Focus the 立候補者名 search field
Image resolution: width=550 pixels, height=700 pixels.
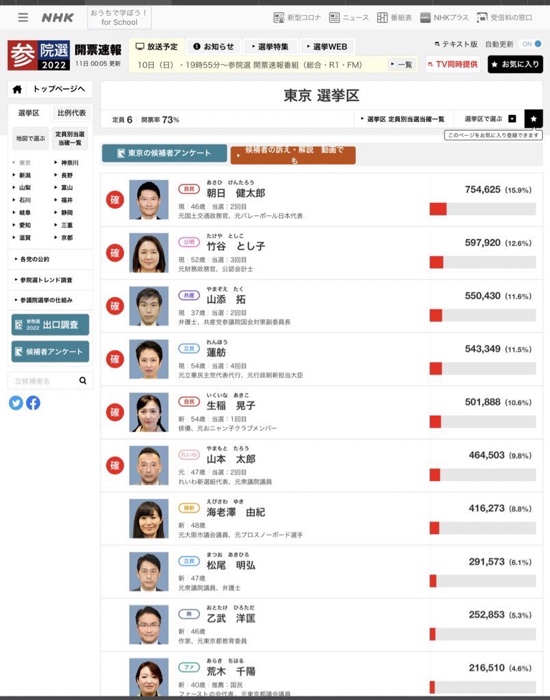click(x=43, y=381)
